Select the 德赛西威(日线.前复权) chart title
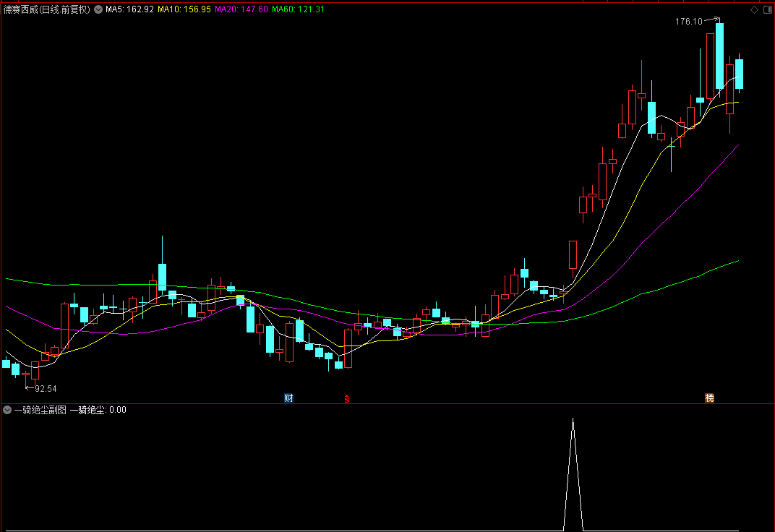775x532 pixels. tap(47, 9)
